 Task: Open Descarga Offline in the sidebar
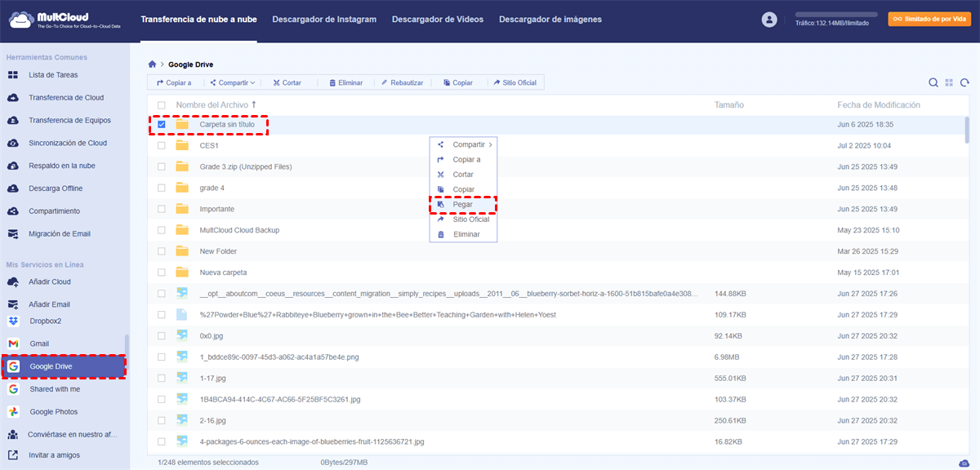tap(56, 188)
